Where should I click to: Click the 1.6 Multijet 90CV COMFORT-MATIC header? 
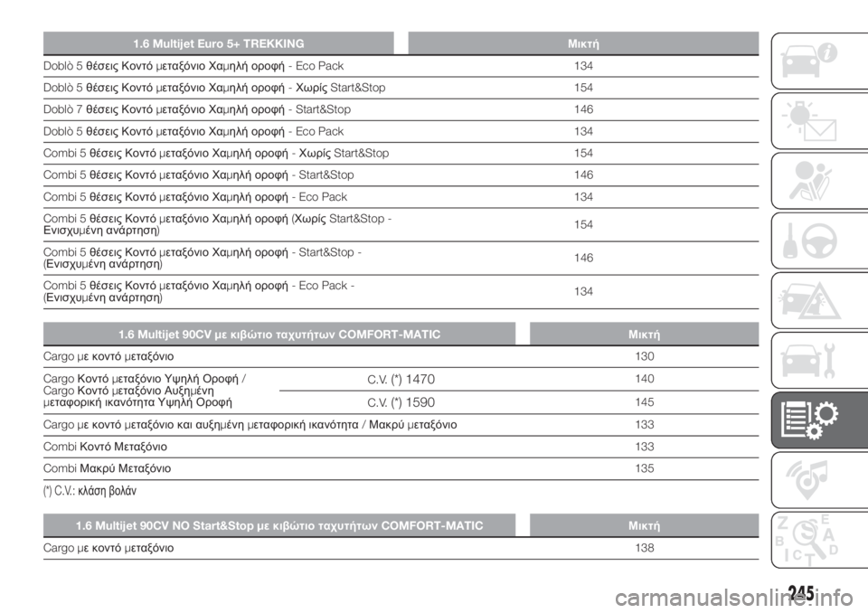coord(279,334)
